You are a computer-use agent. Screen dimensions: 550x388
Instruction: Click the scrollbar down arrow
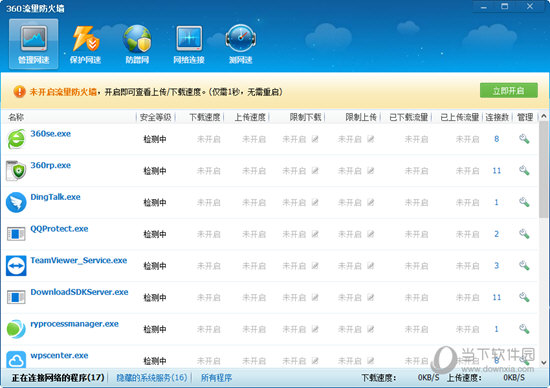pyautogui.click(x=544, y=363)
